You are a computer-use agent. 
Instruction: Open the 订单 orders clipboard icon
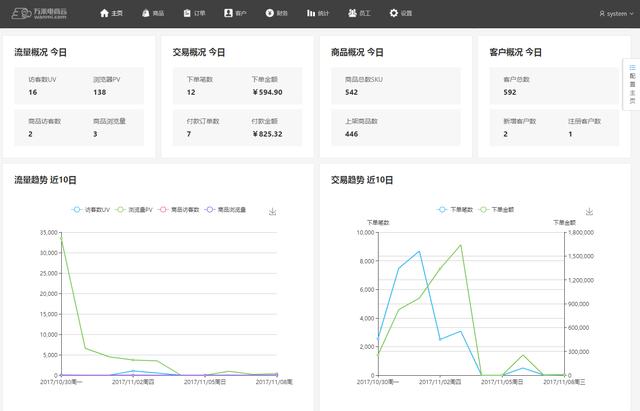[187, 13]
